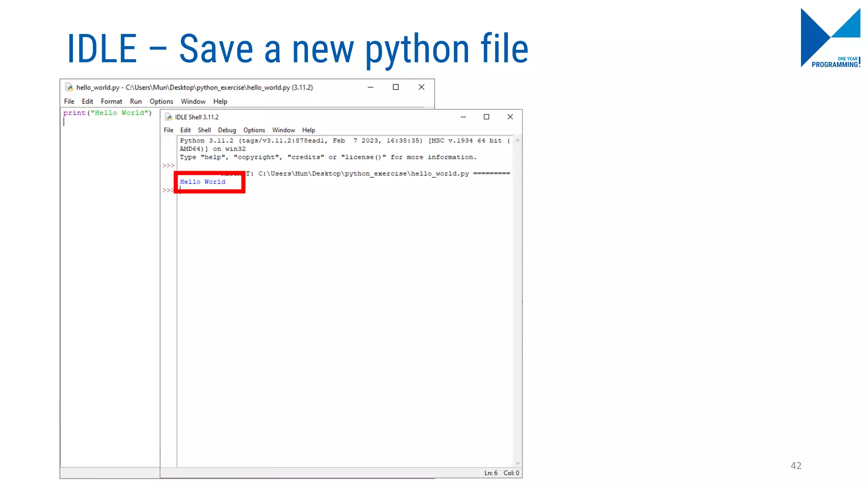The width and height of the screenshot is (868, 488).
Task: Open the Run menu in the editor
Action: pos(136,101)
